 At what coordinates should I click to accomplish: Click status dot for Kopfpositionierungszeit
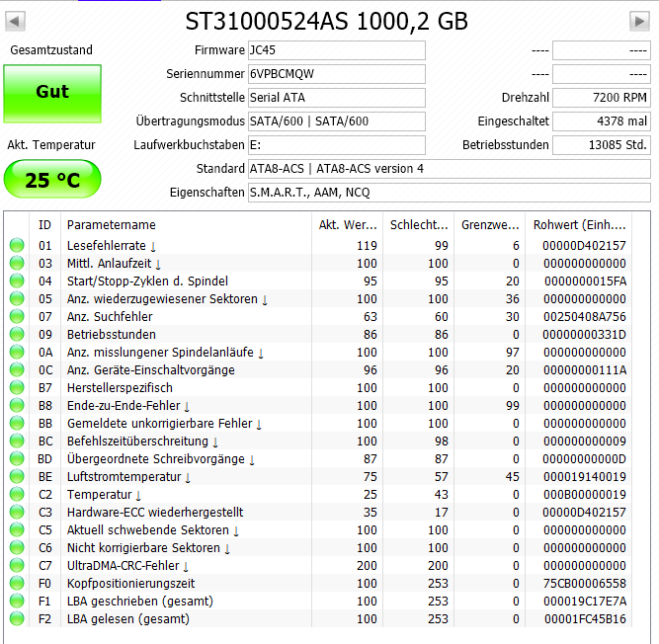pos(17,583)
